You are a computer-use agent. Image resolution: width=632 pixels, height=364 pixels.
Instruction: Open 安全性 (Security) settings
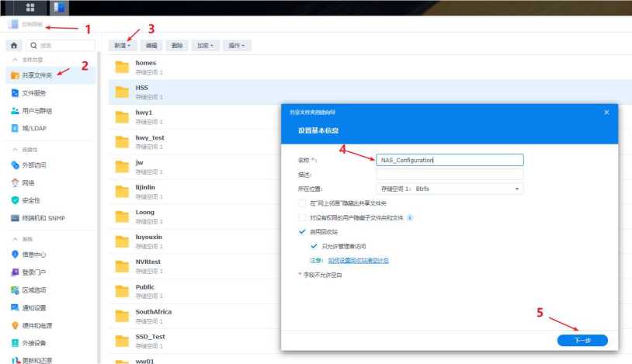coord(31,200)
